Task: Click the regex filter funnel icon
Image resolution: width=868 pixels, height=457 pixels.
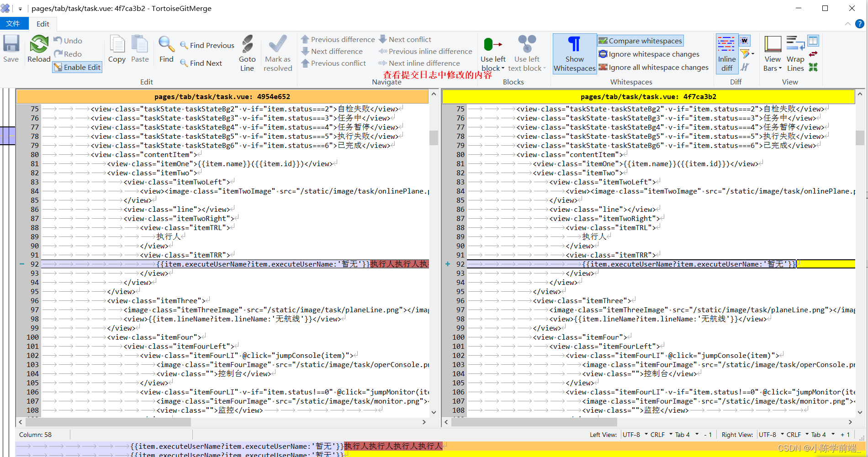Action: (x=744, y=54)
